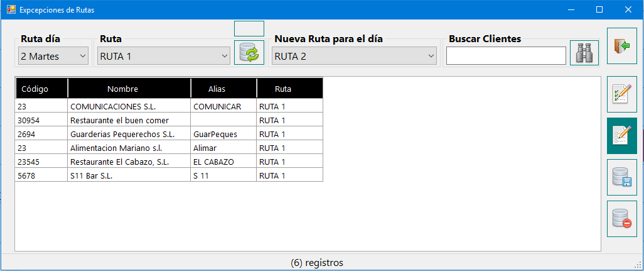Select the S11 Bar S.L. cell
This screenshot has width=644, height=271.
(x=129, y=176)
